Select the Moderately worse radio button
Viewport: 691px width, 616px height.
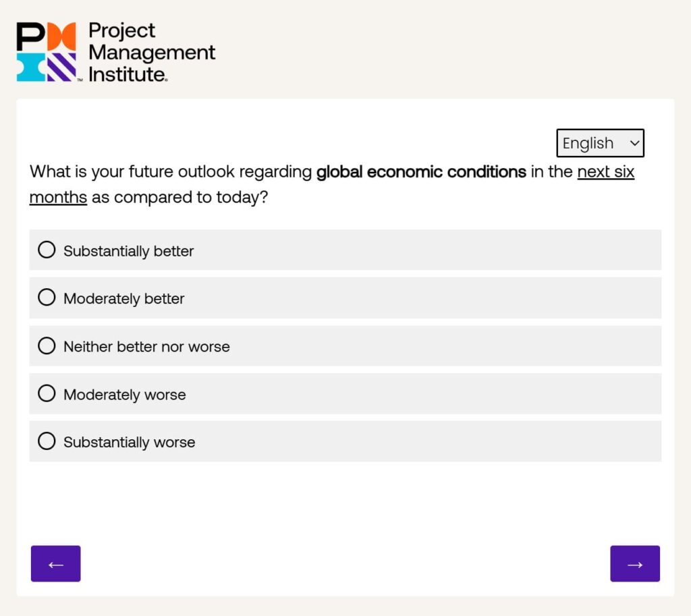(47, 393)
